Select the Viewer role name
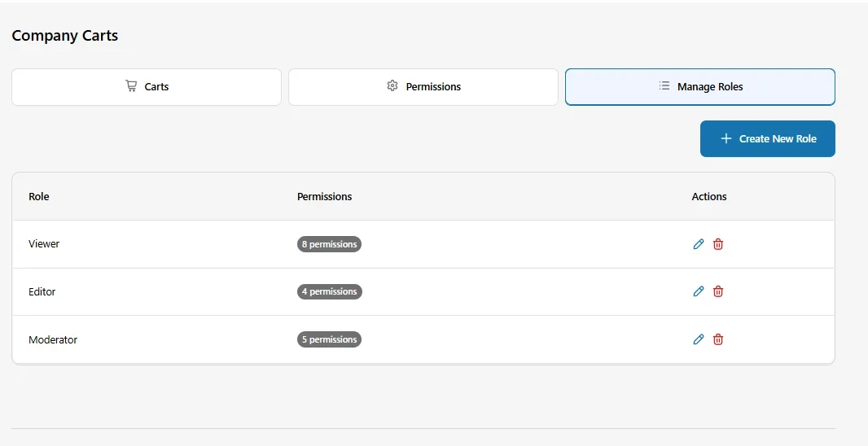 point(44,244)
